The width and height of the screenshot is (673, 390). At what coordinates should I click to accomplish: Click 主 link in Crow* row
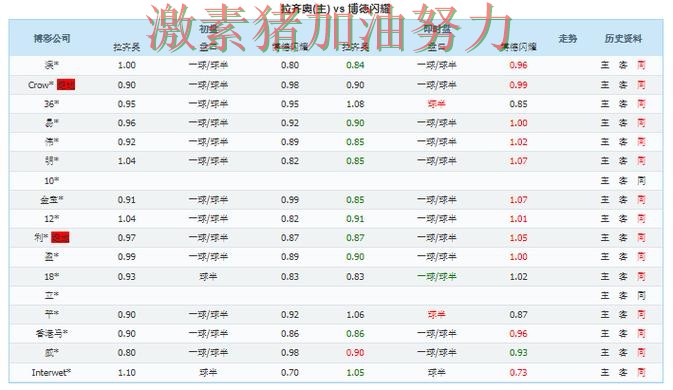(x=605, y=85)
